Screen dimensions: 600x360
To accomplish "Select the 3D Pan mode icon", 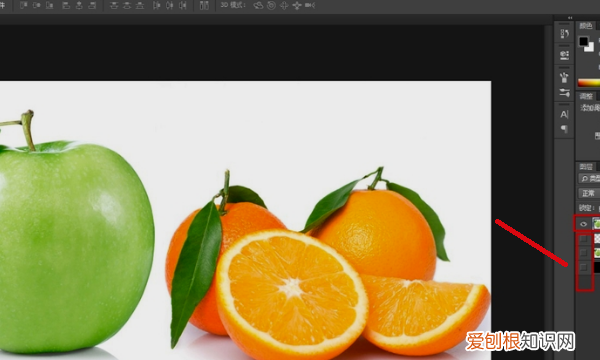I will coord(284,5).
